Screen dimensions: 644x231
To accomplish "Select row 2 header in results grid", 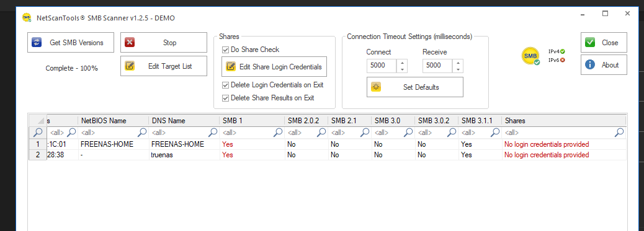I will pyautogui.click(x=38, y=155).
